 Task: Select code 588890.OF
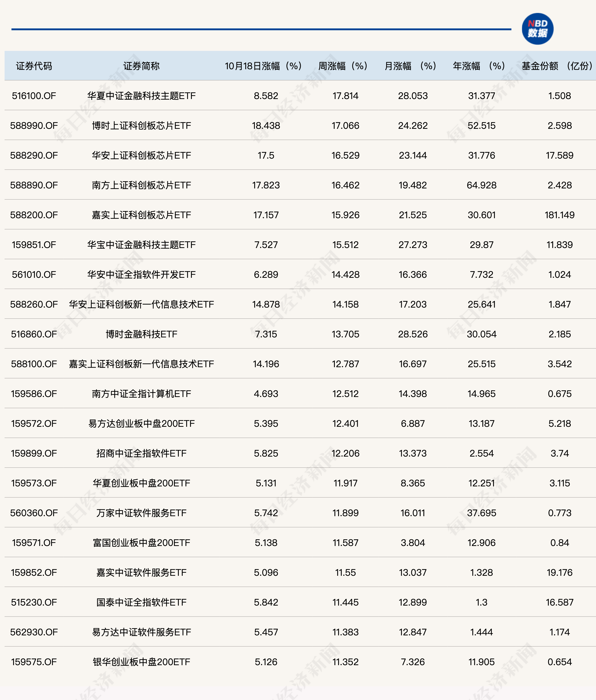tap(34, 185)
